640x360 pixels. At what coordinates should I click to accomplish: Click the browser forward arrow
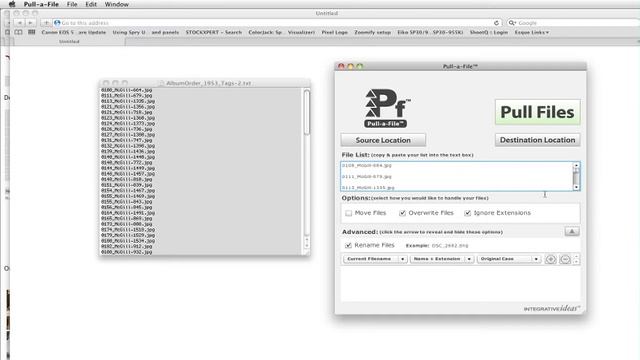coord(30,23)
